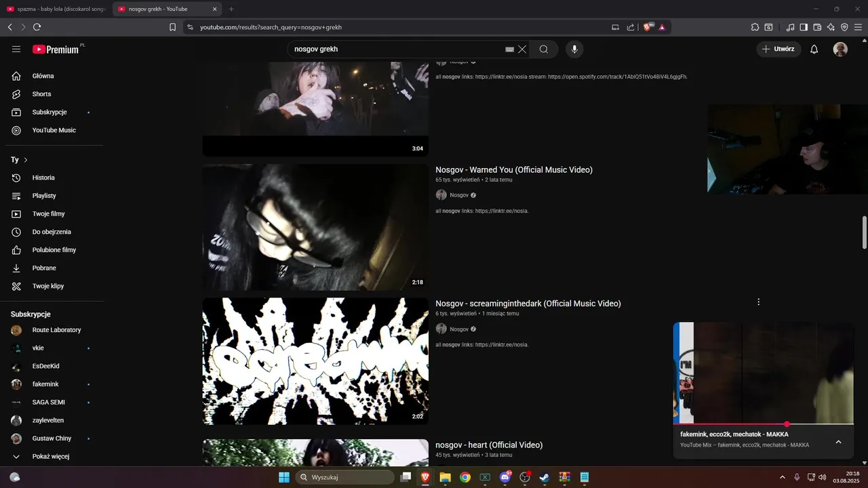Toggle the browser sidebar panel icon

click(804, 27)
